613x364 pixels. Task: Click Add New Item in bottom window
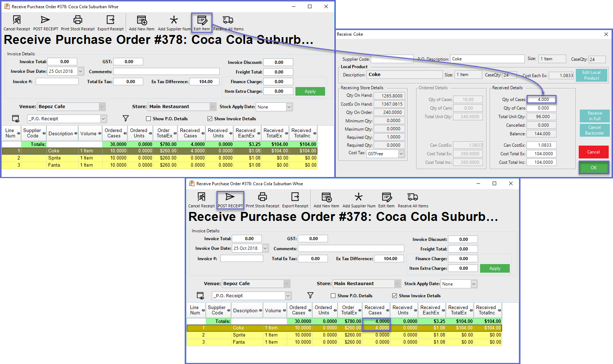click(x=327, y=201)
